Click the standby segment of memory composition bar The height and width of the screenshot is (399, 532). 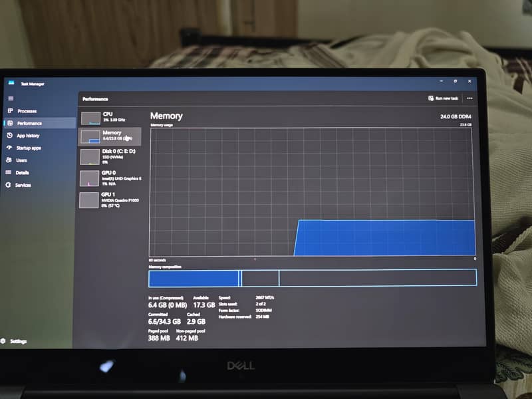pos(260,278)
